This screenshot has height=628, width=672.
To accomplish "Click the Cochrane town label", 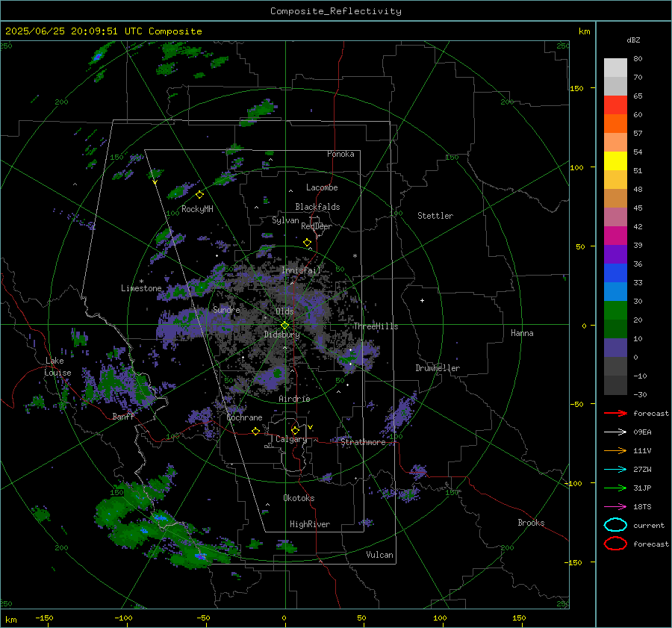I will 244,417.
